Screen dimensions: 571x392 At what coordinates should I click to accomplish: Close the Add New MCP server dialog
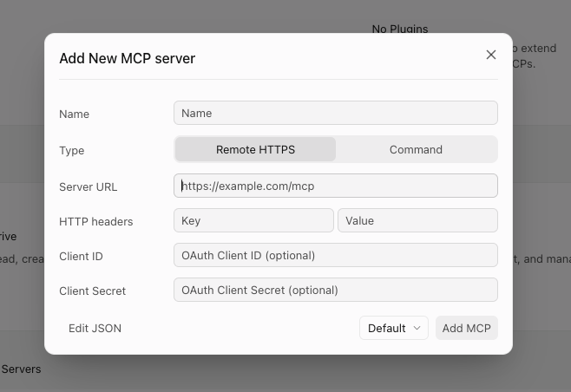[491, 55]
